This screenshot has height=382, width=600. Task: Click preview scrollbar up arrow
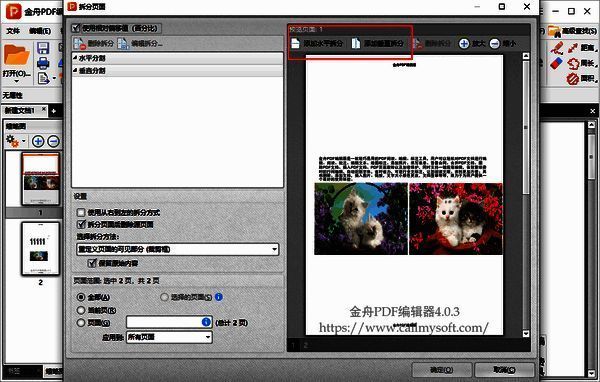point(526,56)
